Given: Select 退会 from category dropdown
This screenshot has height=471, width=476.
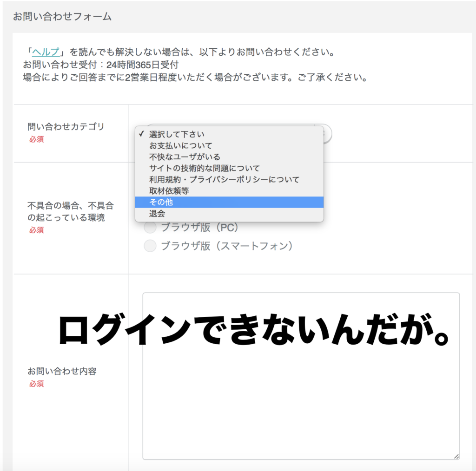Looking at the screenshot, I should click(x=157, y=214).
